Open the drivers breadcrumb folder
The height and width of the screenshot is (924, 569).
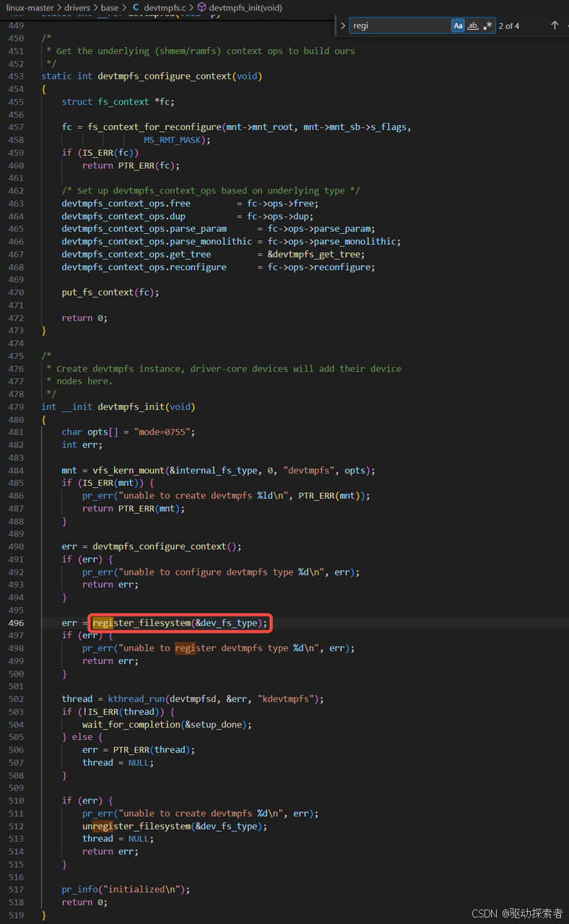click(x=77, y=7)
